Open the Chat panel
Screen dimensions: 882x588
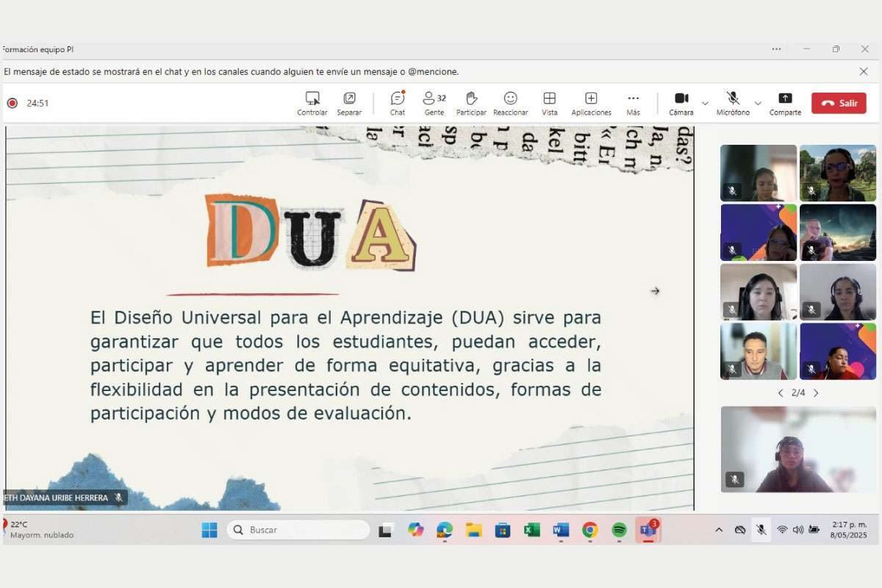pyautogui.click(x=397, y=103)
